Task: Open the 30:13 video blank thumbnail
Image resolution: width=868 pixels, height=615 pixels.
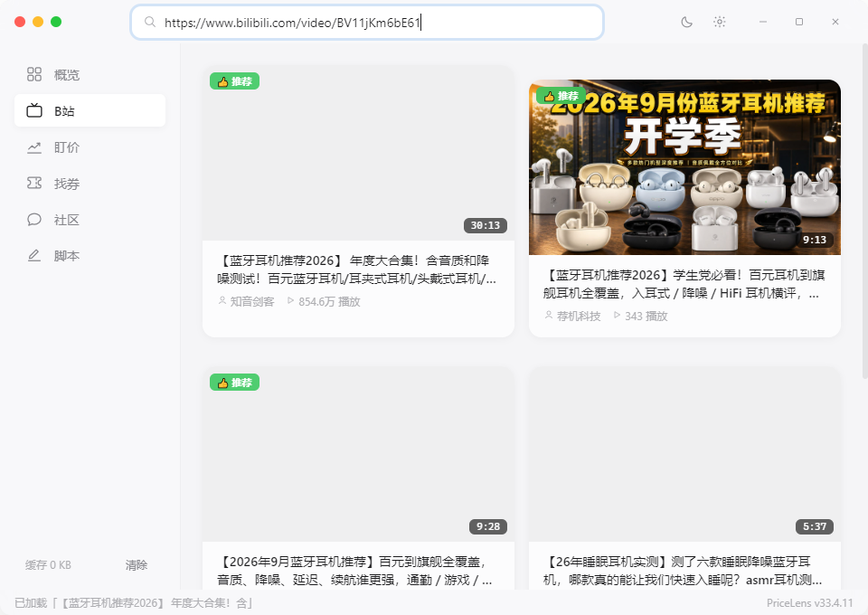Action: point(358,154)
